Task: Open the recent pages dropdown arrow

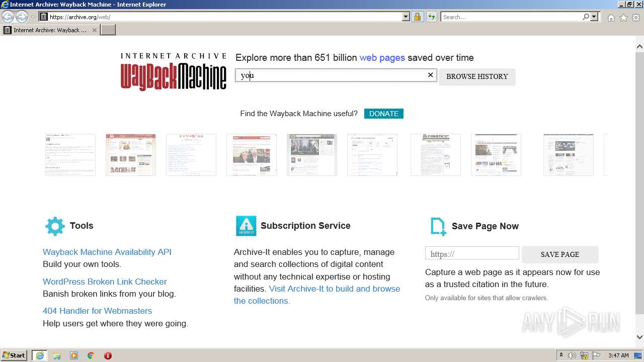Action: pos(33,17)
